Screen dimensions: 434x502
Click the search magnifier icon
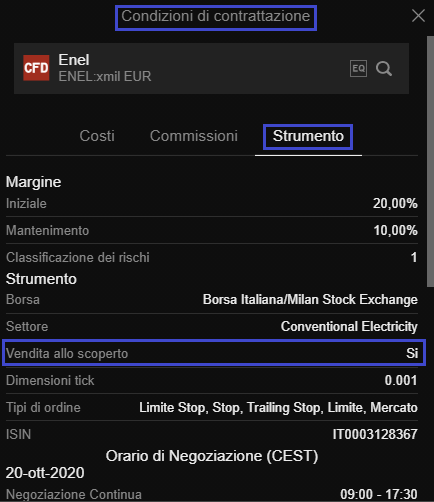(384, 69)
